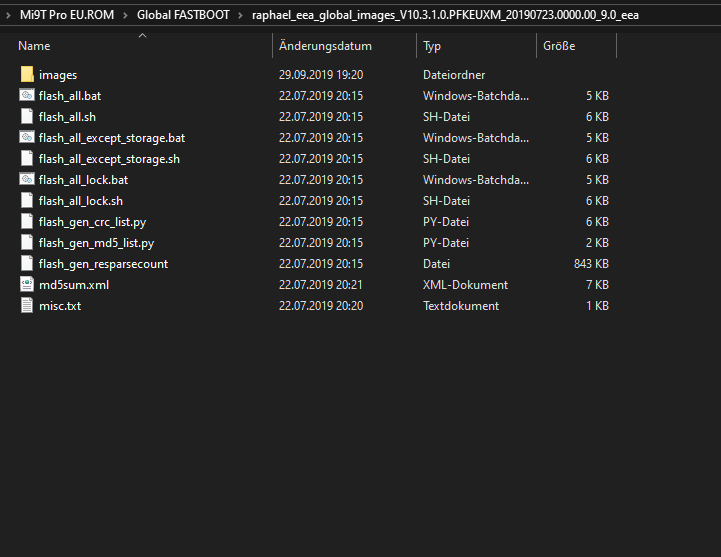The image size is (721, 557).
Task: Click the md5sum.xml document icon
Action: tap(27, 284)
